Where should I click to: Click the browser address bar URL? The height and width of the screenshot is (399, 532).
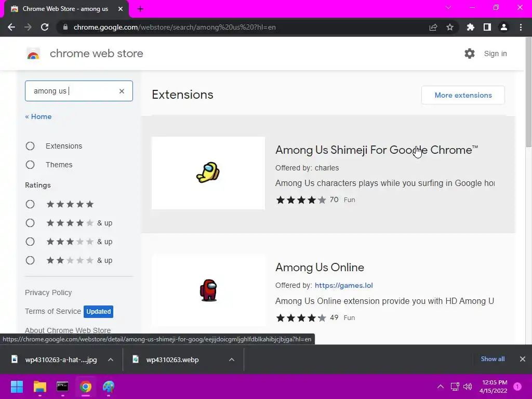tap(175, 27)
